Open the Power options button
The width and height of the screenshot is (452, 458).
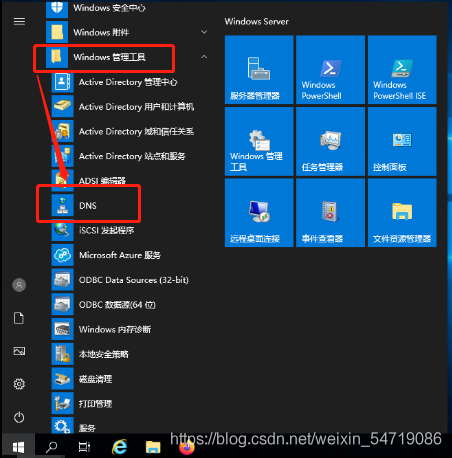click(x=19, y=417)
